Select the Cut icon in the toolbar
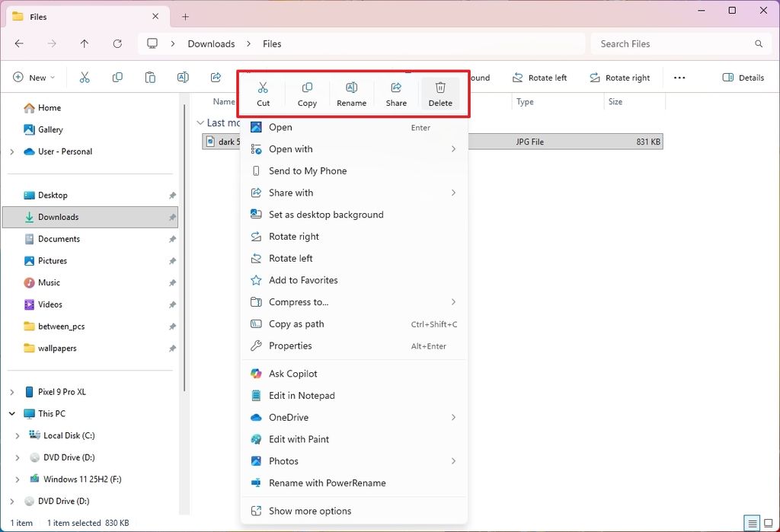Viewport: 780px width, 532px height. coord(263,93)
